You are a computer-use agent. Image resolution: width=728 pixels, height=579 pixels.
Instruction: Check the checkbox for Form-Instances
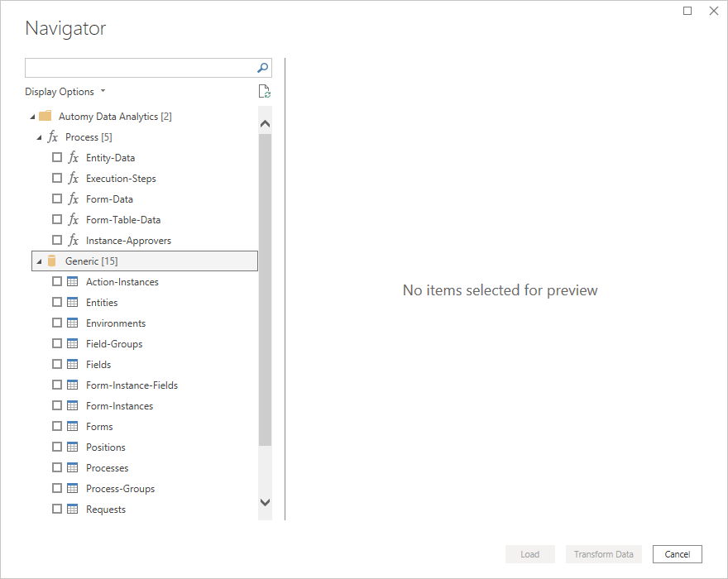[57, 405]
